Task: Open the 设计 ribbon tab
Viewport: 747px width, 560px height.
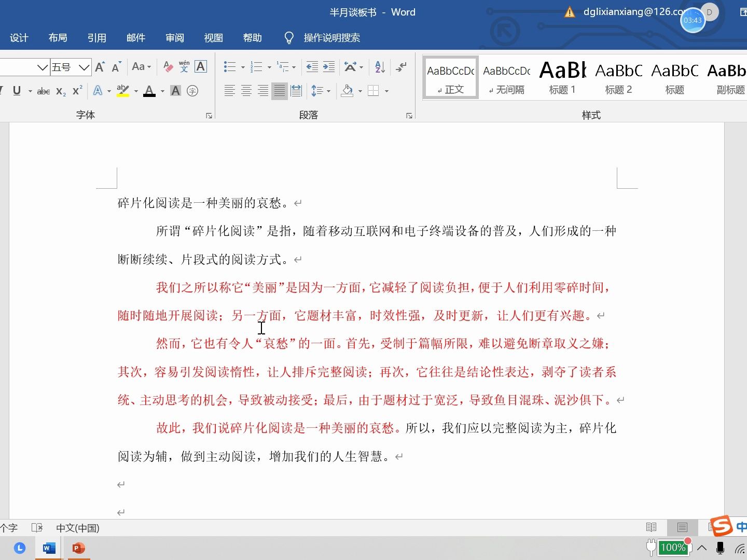Action: pyautogui.click(x=19, y=38)
